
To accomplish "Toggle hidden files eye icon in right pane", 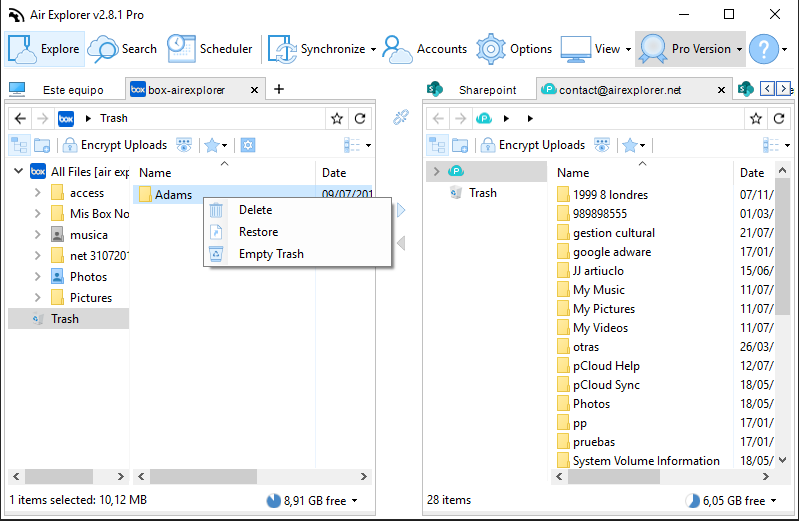I will (x=602, y=145).
